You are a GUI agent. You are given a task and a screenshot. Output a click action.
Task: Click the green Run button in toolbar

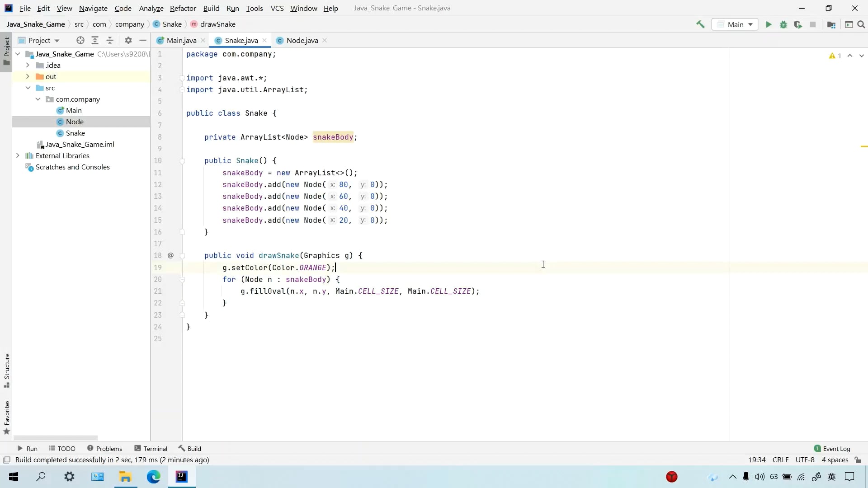click(x=769, y=24)
